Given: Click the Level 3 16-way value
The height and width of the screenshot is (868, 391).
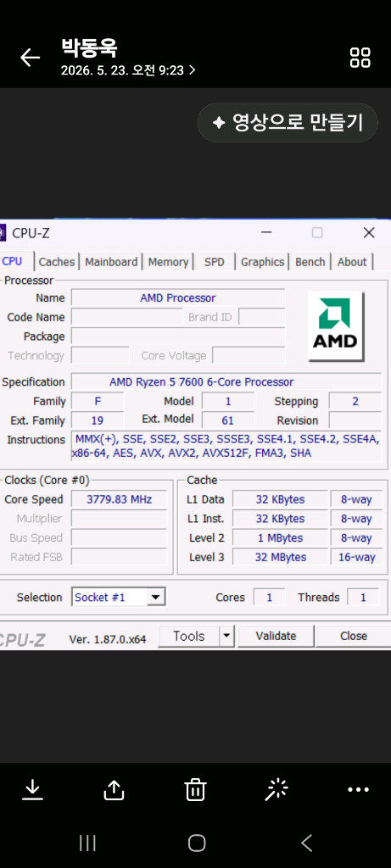Looking at the screenshot, I should (x=357, y=558).
